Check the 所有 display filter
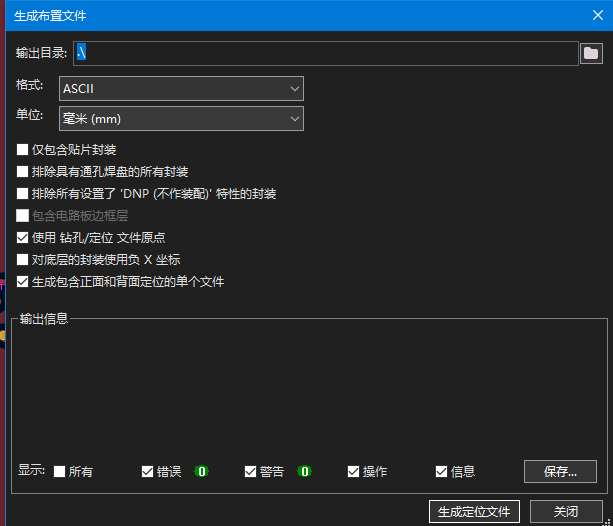Viewport: 613px width, 526px height. [x=59, y=471]
